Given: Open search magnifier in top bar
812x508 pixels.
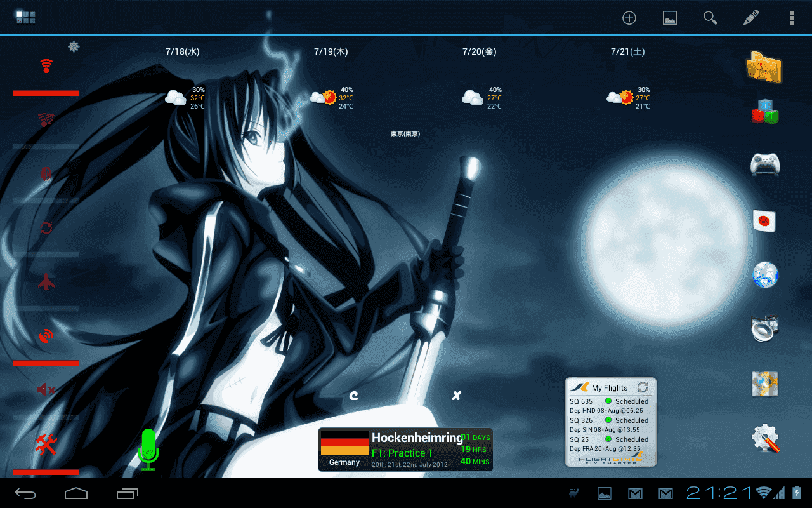Looking at the screenshot, I should tap(710, 18).
